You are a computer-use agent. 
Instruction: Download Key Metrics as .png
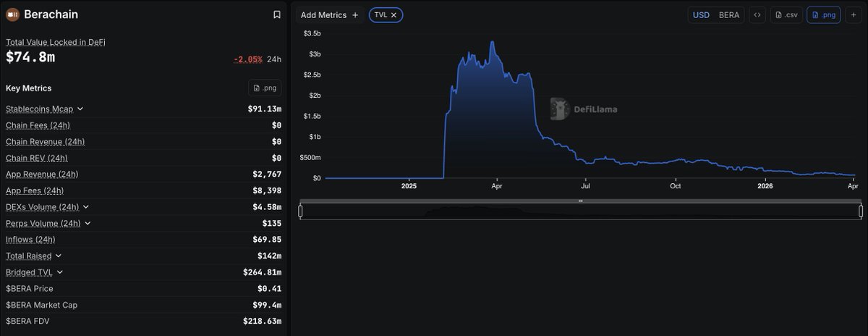click(x=265, y=88)
